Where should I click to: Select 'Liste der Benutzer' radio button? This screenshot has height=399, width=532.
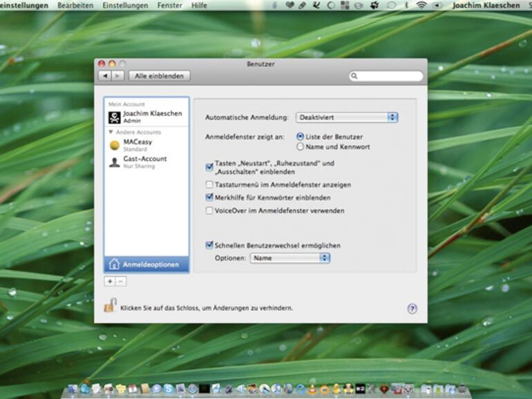click(x=300, y=137)
